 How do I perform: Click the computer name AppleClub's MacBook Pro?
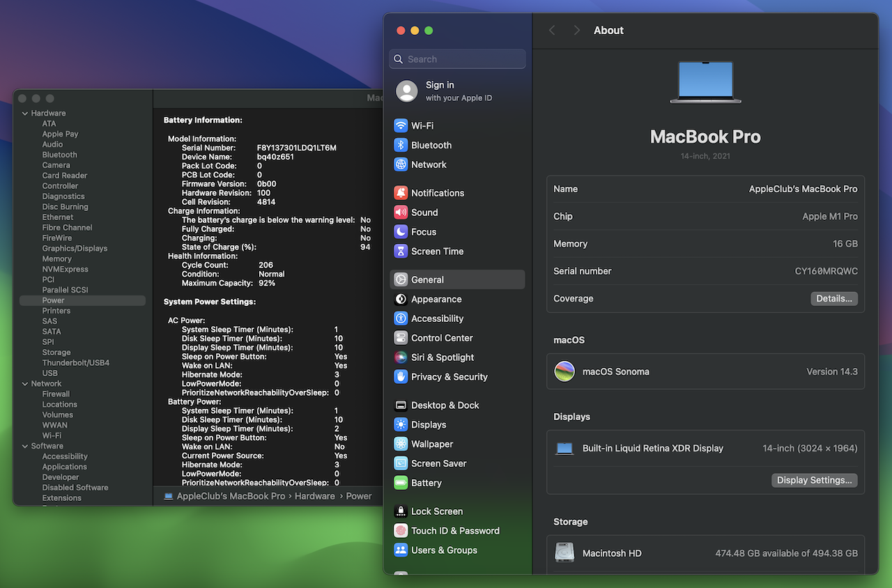click(x=803, y=189)
